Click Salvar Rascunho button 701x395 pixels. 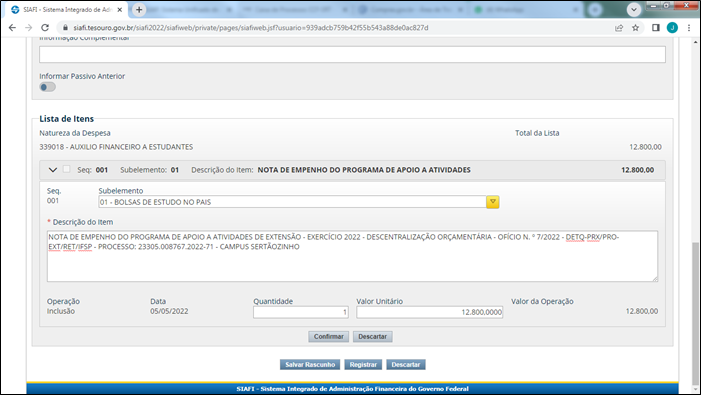tap(310, 365)
